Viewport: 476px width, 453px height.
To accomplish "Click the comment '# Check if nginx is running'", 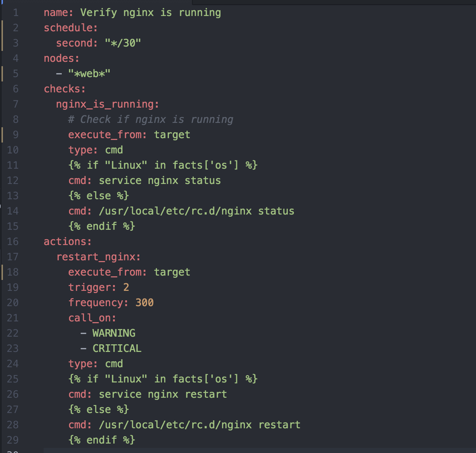I will pyautogui.click(x=151, y=120).
